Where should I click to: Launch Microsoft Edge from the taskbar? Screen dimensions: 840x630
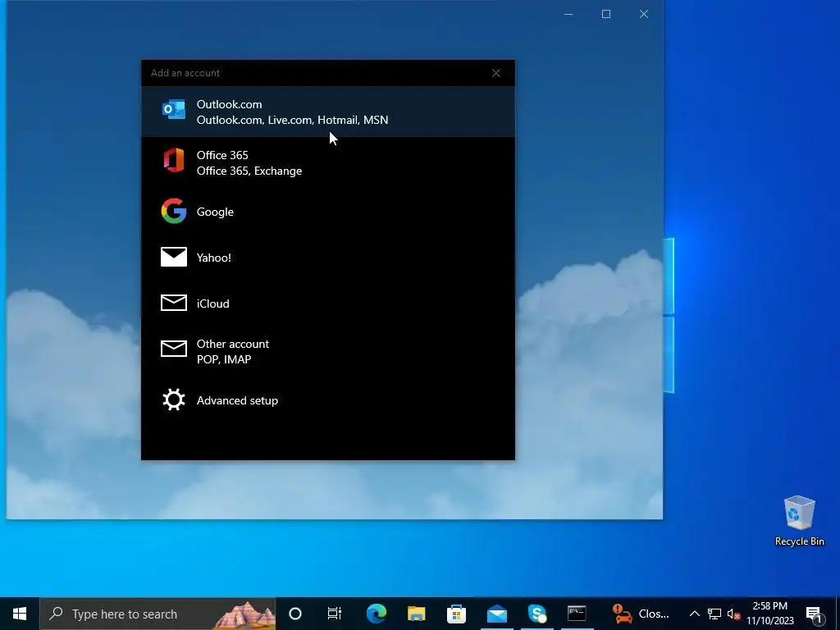coord(377,614)
